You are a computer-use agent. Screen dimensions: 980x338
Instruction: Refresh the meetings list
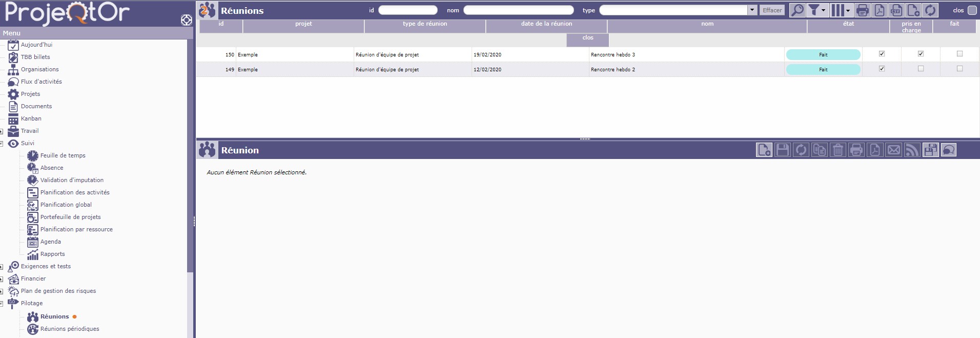tap(930, 10)
